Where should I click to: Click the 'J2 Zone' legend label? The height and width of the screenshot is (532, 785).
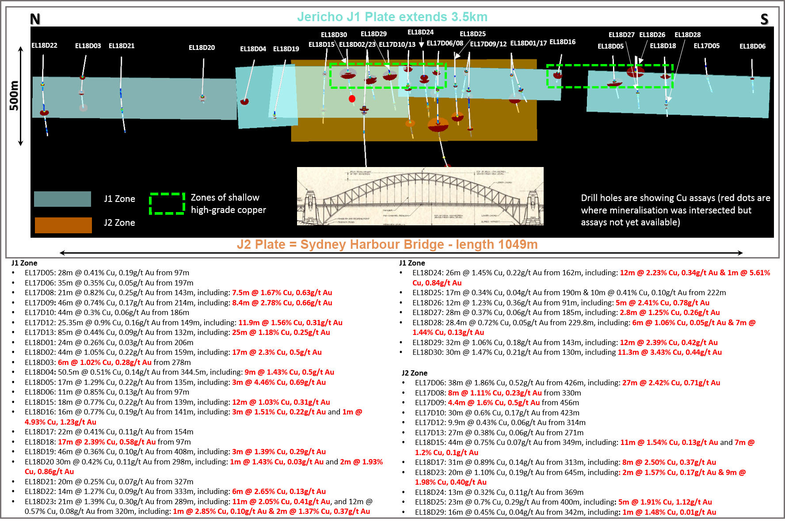(119, 223)
